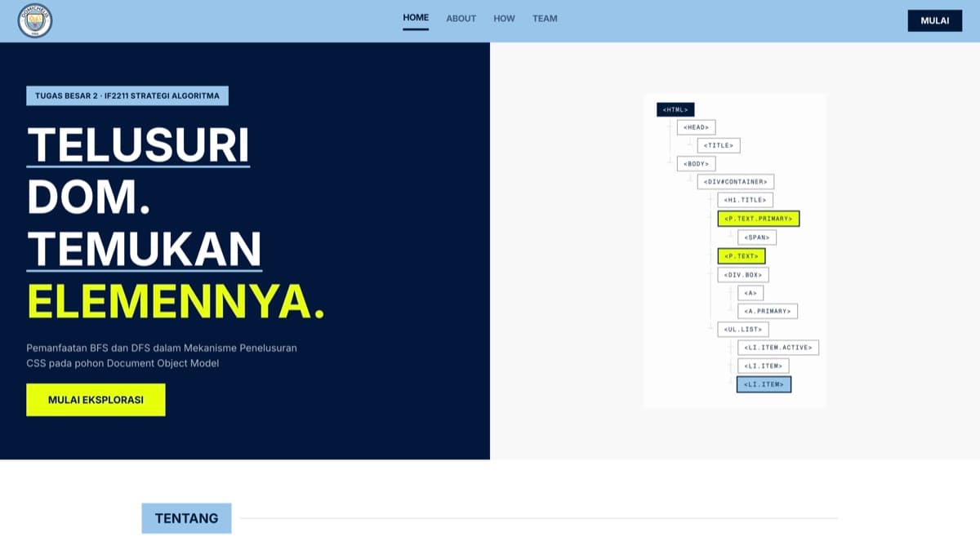Screen dimensions: 980x550
Task: Select the HOW navigation item
Action: click(x=504, y=19)
